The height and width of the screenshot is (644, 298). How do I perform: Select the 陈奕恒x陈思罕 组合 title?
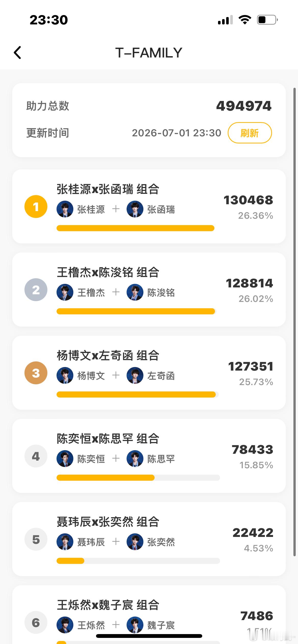click(108, 438)
